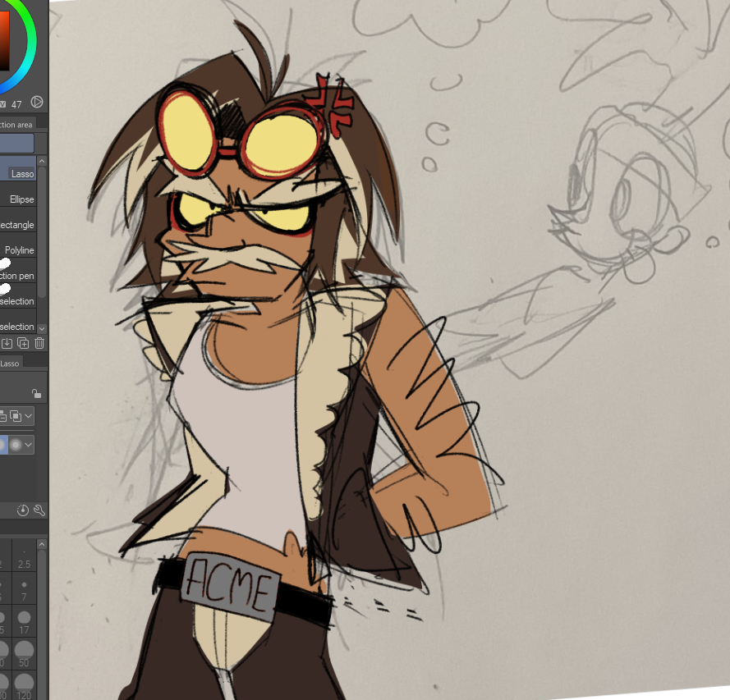Pick a shade in the color square
730x700 pixels.
(x=4, y=39)
